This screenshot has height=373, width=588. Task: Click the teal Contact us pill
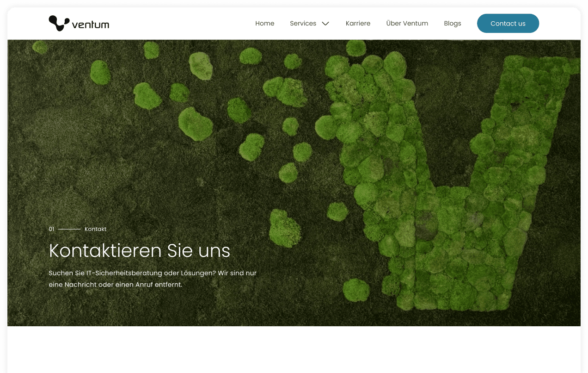click(x=508, y=23)
